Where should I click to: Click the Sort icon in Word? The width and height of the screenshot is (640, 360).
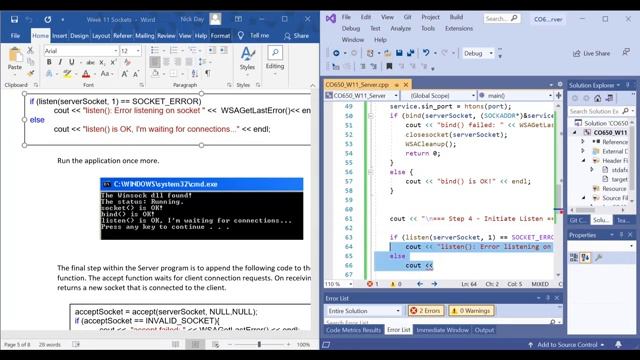click(x=195, y=73)
